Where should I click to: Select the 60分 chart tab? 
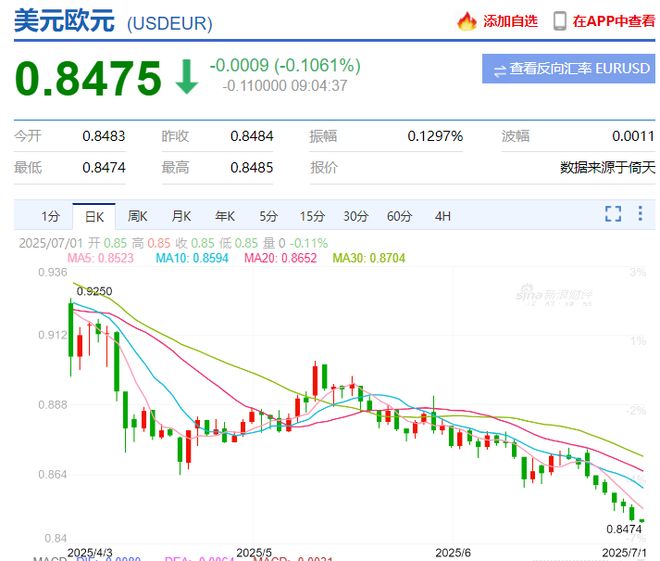coord(399,216)
